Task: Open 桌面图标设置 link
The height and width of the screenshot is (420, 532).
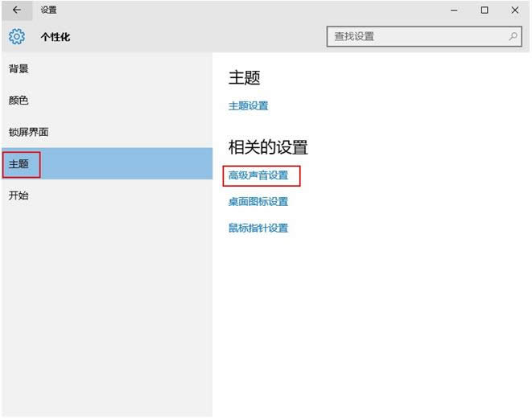Action: [258, 202]
